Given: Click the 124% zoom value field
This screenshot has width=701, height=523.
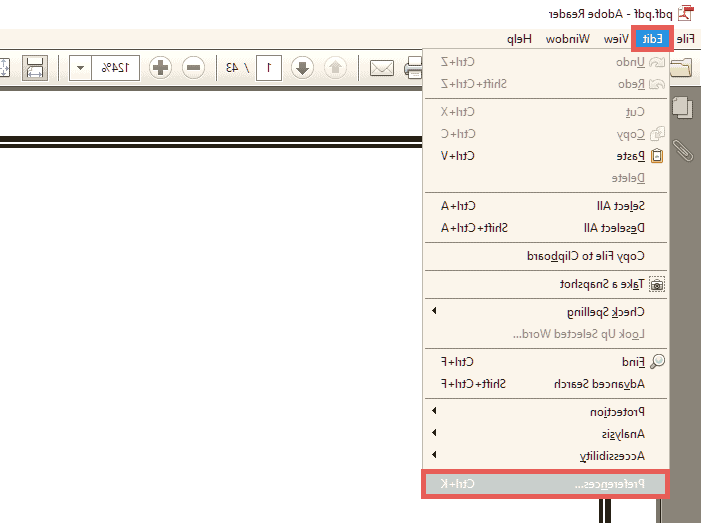Looking at the screenshot, I should [x=115, y=68].
